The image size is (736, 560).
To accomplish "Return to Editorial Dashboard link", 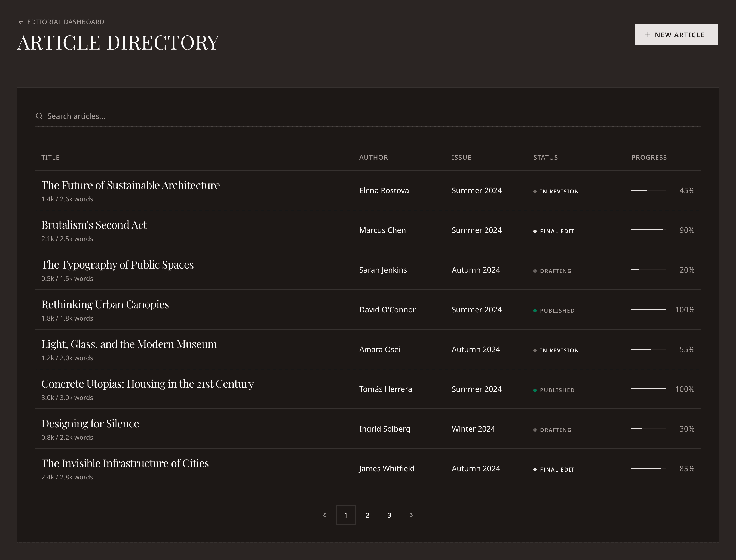I will coord(66,22).
